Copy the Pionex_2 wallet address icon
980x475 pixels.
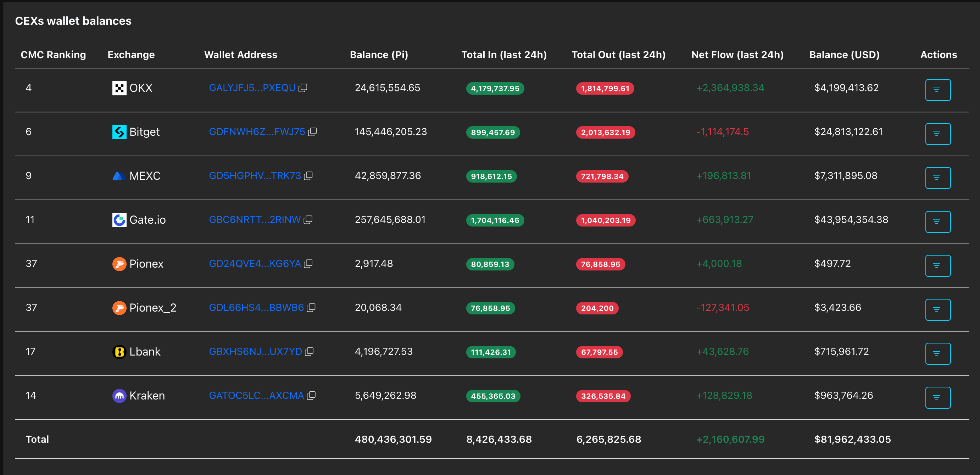(x=311, y=307)
